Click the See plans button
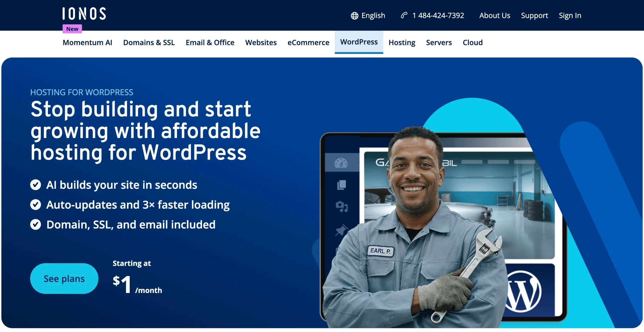The image size is (644, 332). 64,278
